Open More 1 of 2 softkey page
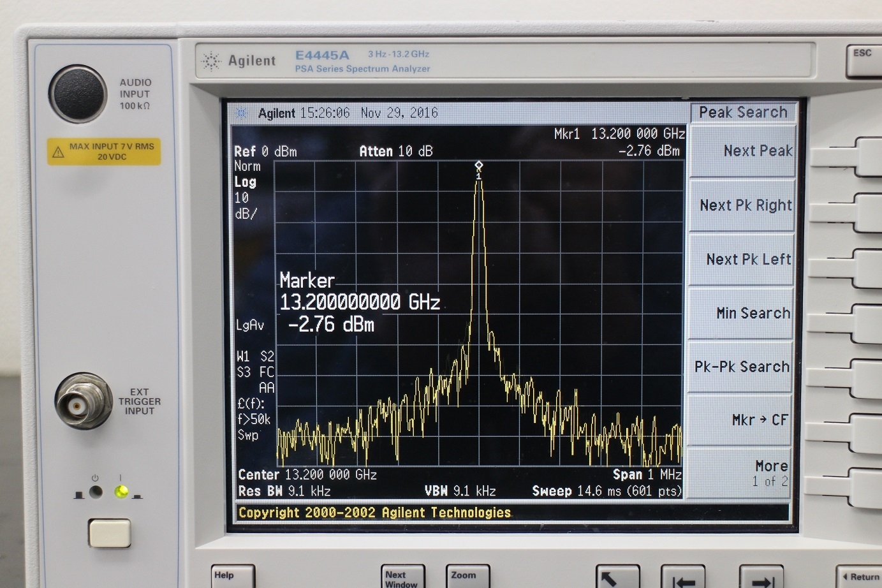 [x=740, y=473]
